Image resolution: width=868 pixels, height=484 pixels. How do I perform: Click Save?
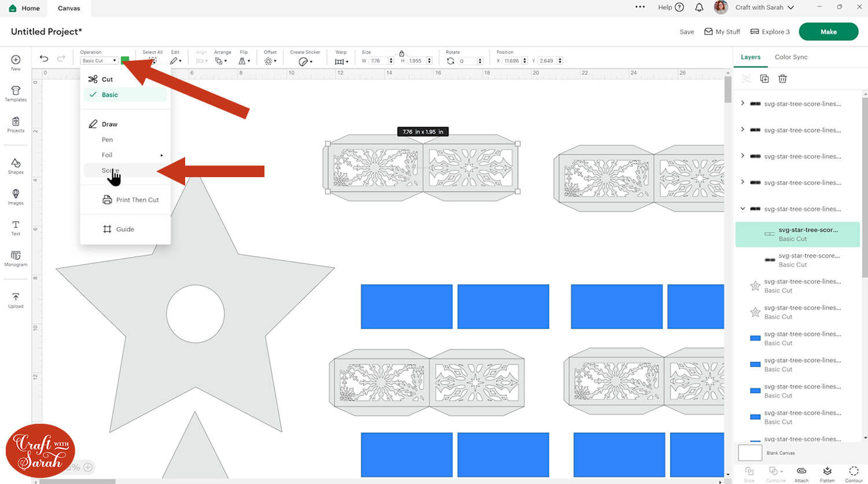[687, 32]
